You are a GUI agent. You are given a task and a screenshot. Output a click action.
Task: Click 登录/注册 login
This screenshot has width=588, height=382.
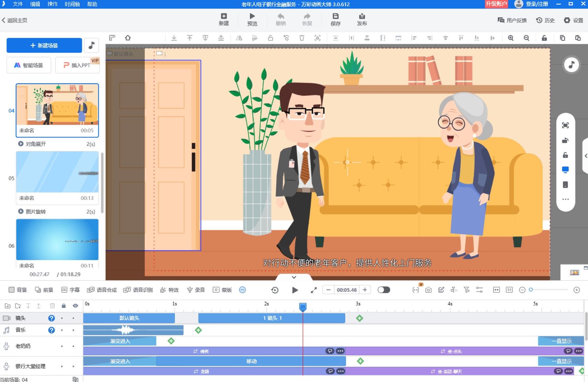click(x=531, y=4)
